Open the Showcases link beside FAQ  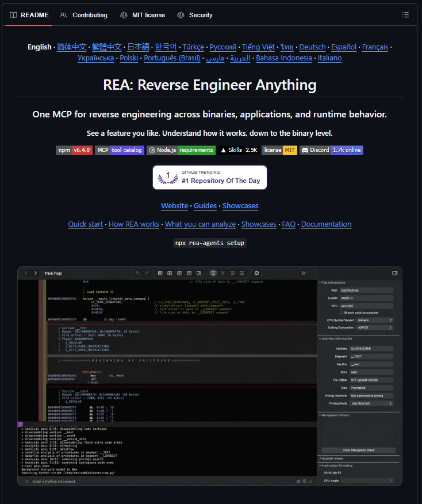pos(259,224)
